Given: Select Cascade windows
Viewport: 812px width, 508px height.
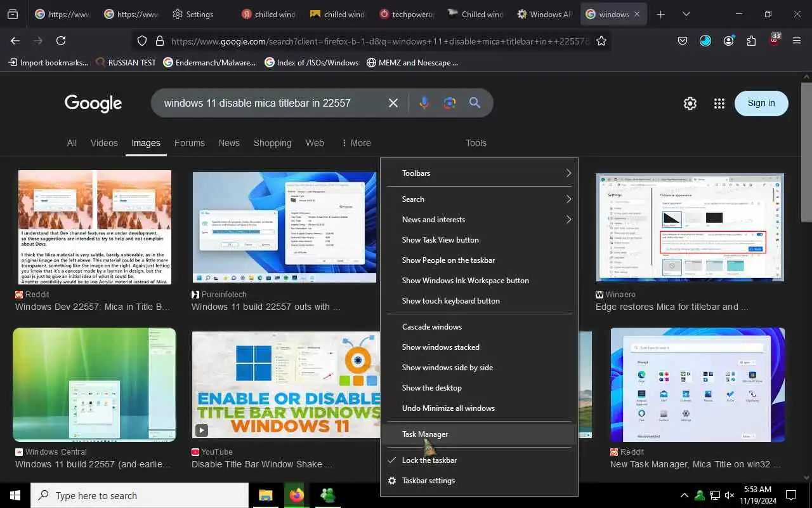Looking at the screenshot, I should coord(479,327).
